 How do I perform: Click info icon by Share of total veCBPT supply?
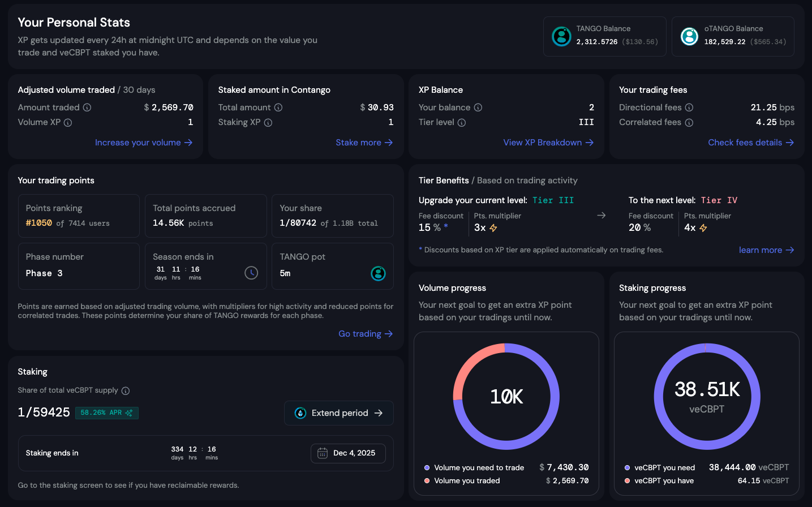(126, 391)
